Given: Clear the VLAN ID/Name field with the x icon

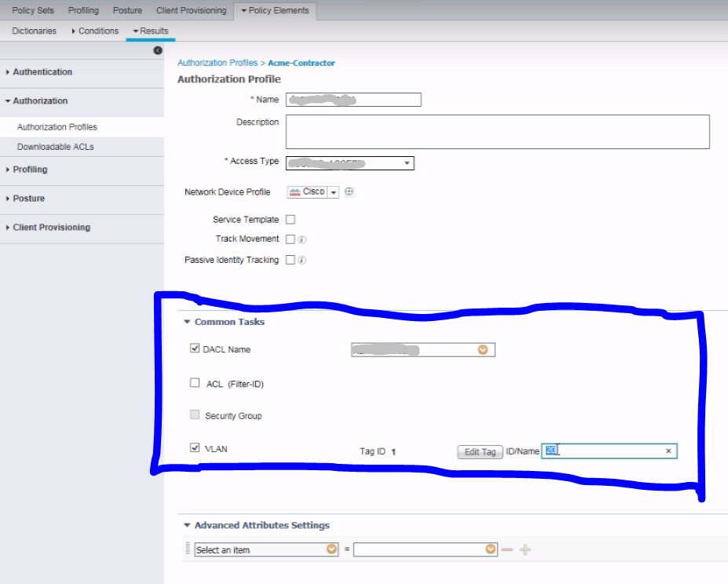Looking at the screenshot, I should 668,451.
